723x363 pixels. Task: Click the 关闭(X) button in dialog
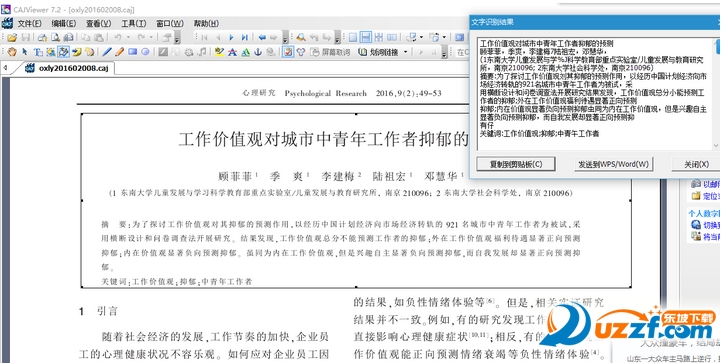click(697, 164)
